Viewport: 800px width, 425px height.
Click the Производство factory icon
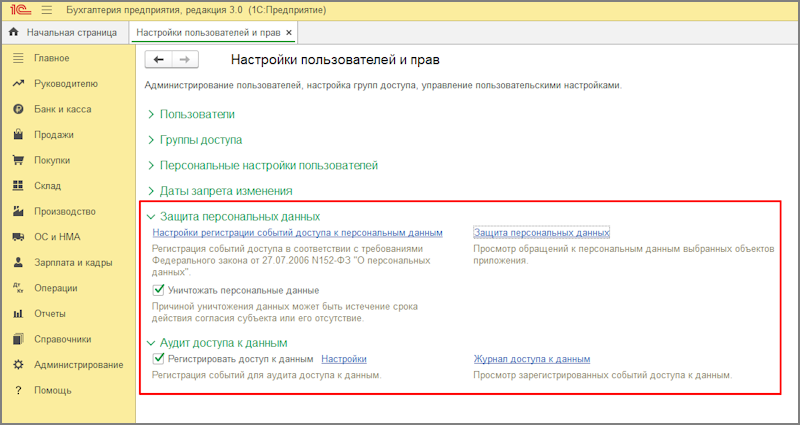(x=18, y=211)
